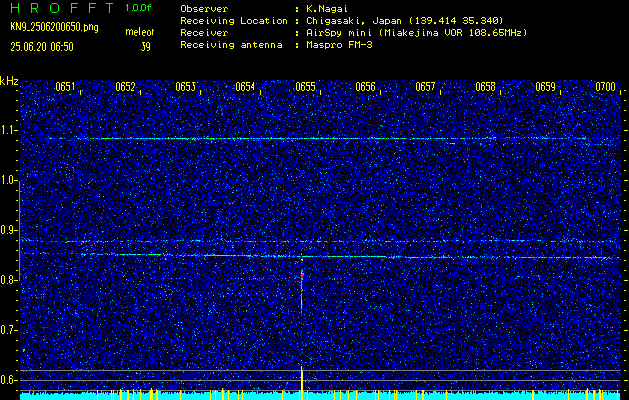Click the 0.7 frequency axis label
Image resolution: width=629 pixels, height=400 pixels.
point(8,330)
